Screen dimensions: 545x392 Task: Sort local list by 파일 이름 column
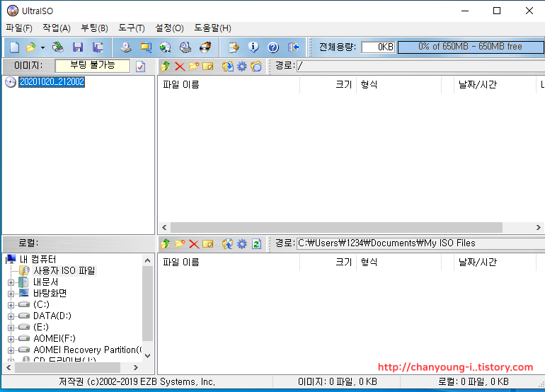tap(229, 262)
